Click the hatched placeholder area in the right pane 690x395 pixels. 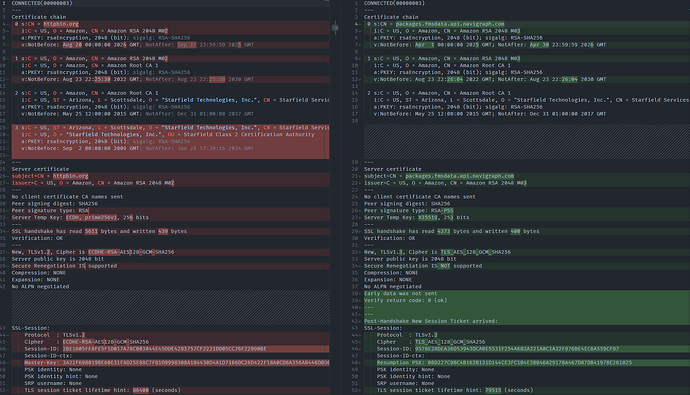tap(527, 141)
